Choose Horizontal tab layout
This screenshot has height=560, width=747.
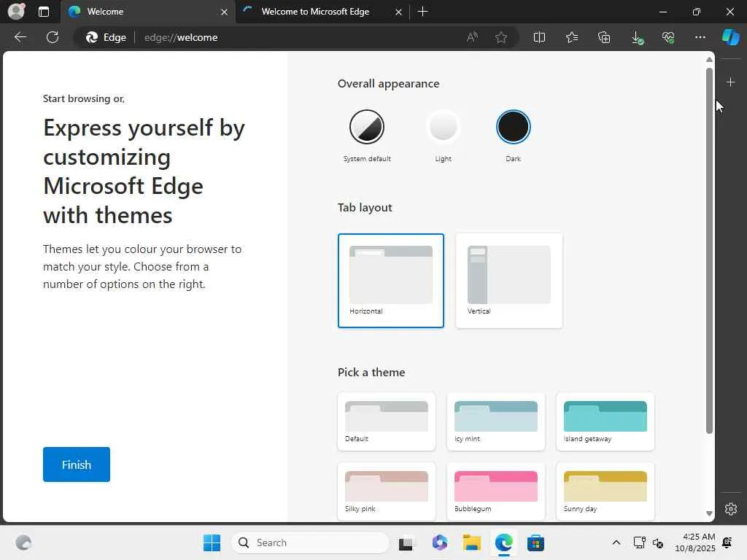[391, 281]
